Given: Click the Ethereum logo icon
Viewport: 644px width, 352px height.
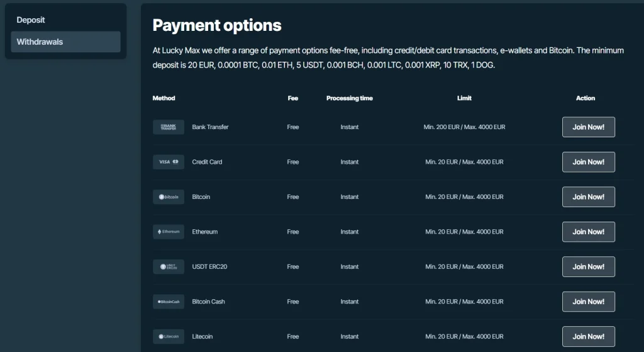Looking at the screenshot, I should tap(169, 232).
